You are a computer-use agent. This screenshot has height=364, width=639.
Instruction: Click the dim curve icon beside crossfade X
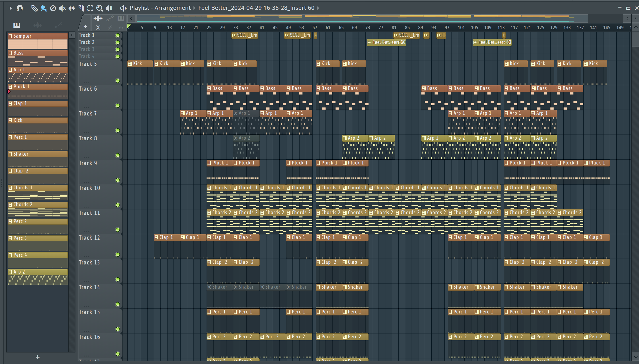coord(110,27)
